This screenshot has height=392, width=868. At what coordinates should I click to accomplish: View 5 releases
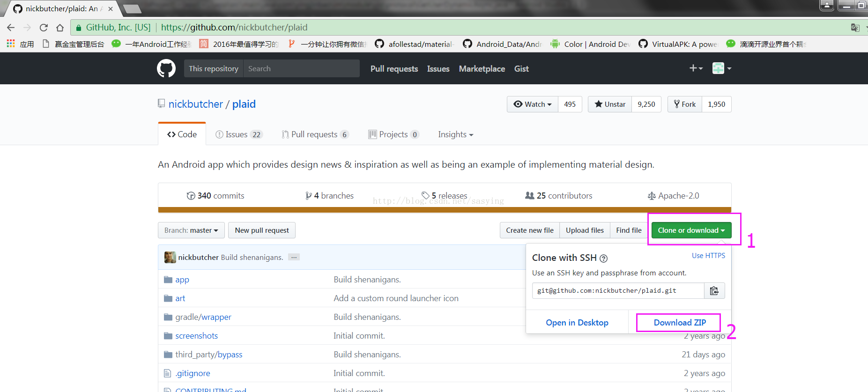click(x=444, y=196)
